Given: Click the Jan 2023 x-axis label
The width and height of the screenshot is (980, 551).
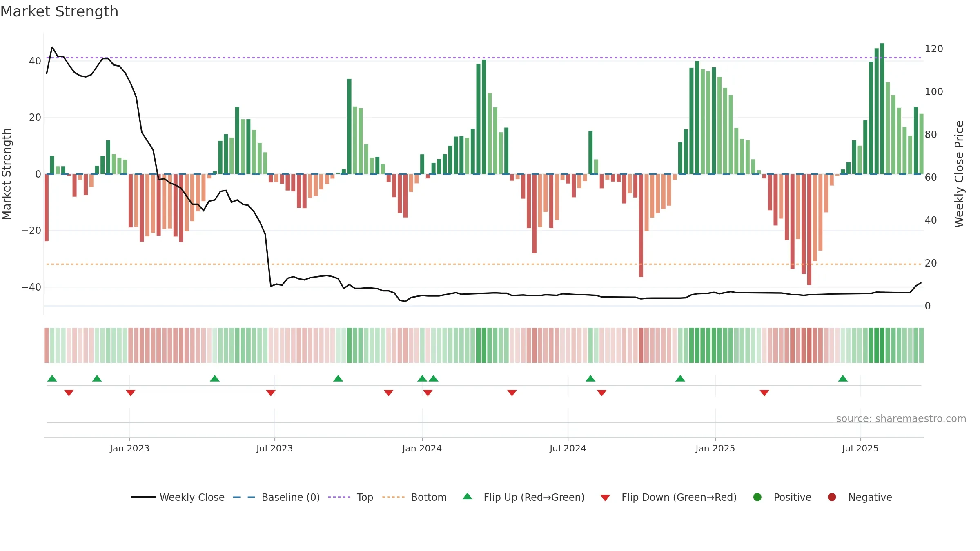Looking at the screenshot, I should coord(129,449).
